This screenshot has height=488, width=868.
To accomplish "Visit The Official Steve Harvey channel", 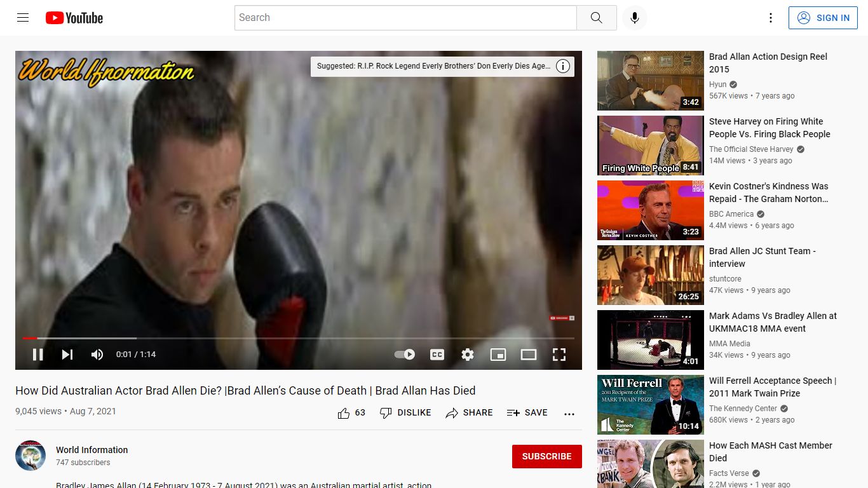I will (x=751, y=149).
